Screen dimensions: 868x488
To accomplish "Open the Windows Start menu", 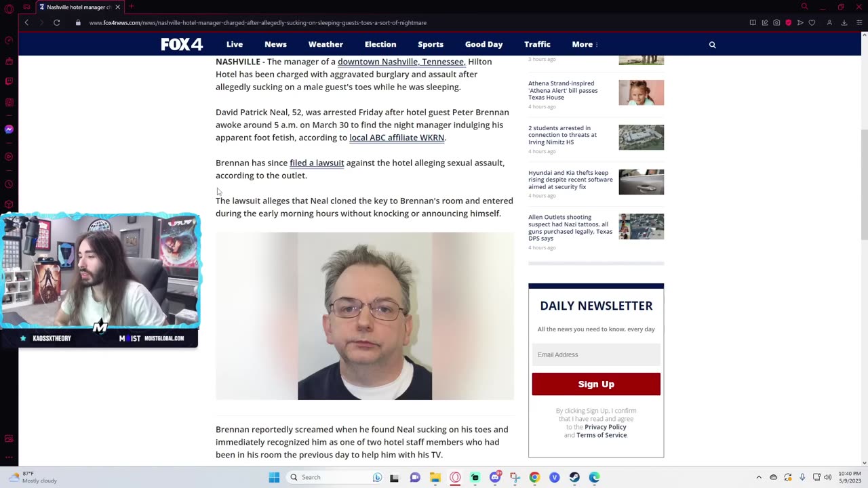I will [x=274, y=477].
